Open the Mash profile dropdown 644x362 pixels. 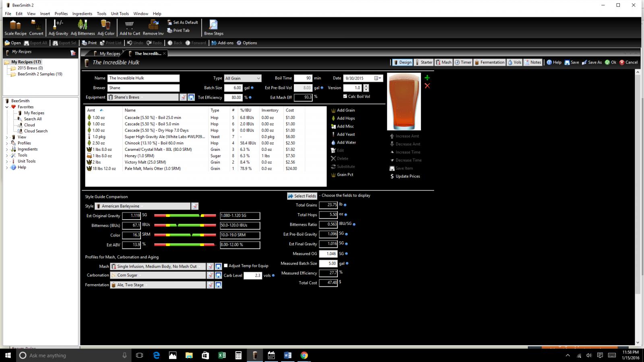pos(158,266)
